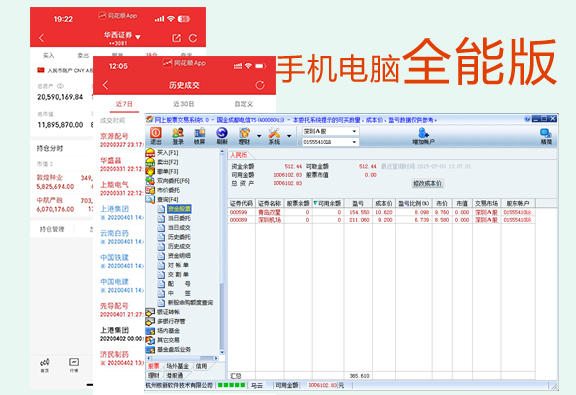
Task: Click the 深圳机场 row in holdings table
Action: 381,220
